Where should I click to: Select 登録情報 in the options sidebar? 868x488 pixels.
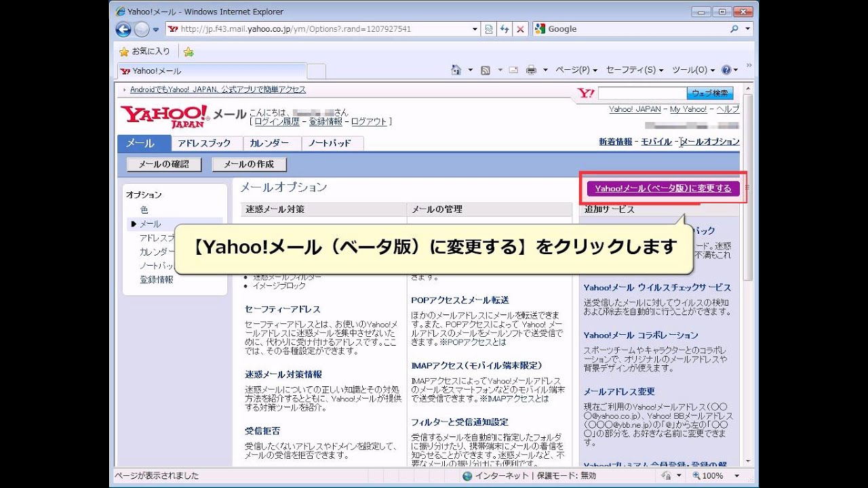pos(157,279)
